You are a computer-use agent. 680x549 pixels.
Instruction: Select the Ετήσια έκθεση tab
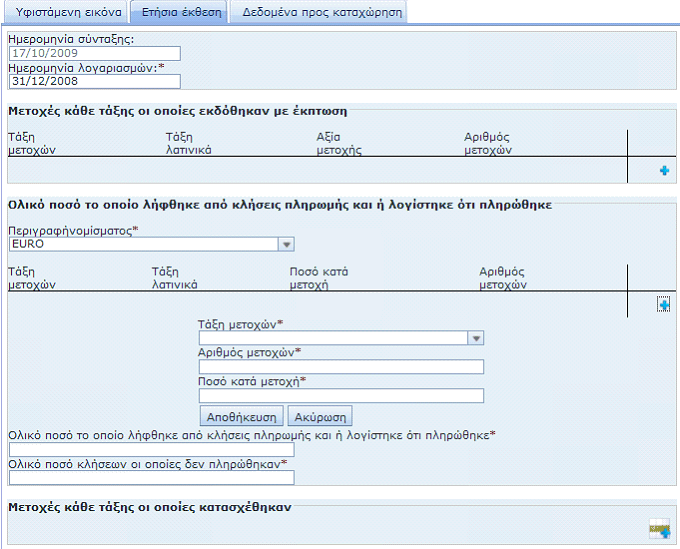click(181, 12)
